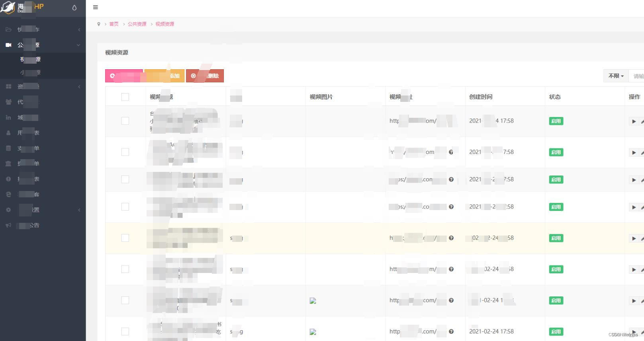The image size is (644, 341).
Task: Click the video camera icon in sidebar
Action: 8,45
